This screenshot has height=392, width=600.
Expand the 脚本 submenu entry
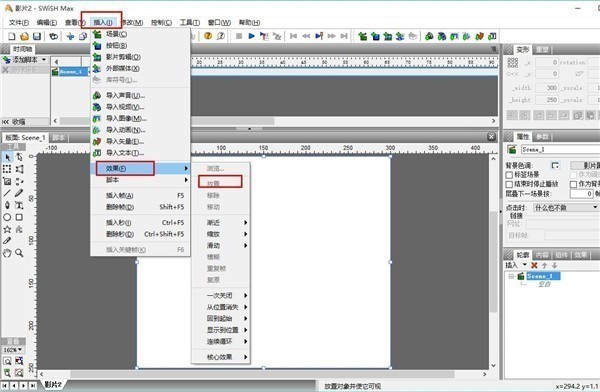tap(140, 180)
